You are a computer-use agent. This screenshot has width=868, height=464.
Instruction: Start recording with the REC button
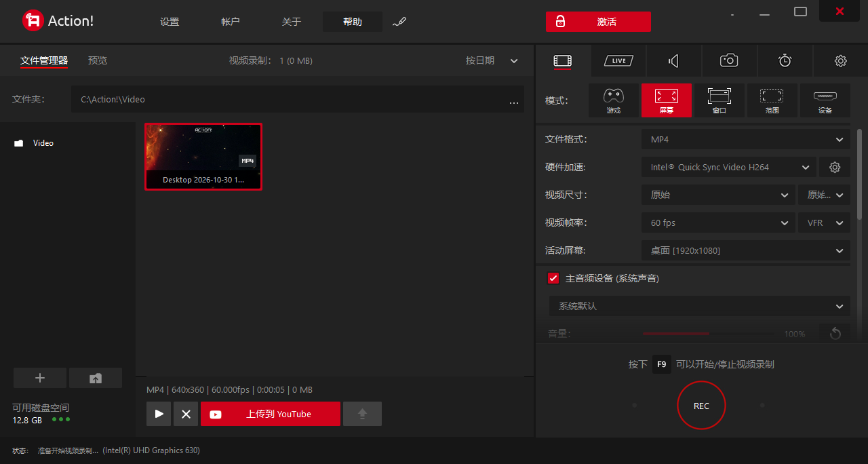point(701,406)
